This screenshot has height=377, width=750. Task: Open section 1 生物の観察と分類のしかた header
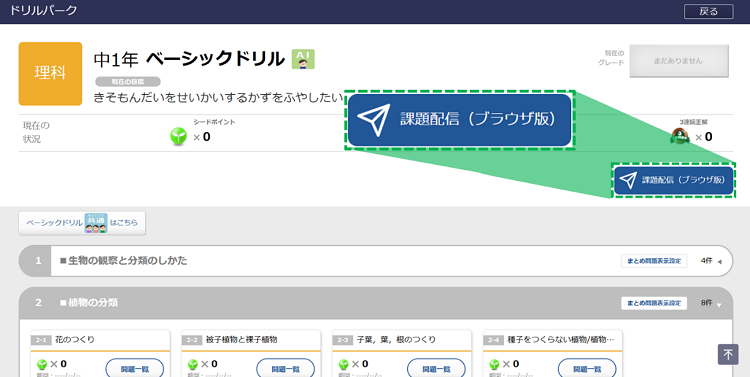click(375, 261)
